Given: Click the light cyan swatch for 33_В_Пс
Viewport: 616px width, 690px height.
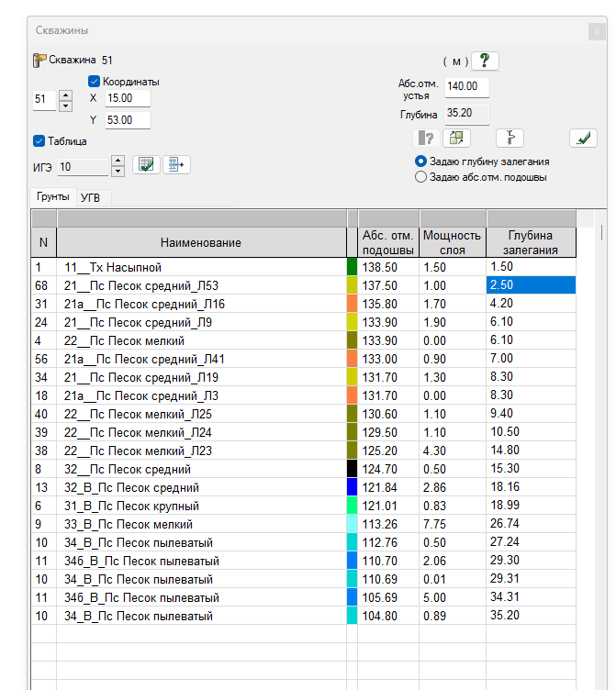Looking at the screenshot, I should point(352,524).
